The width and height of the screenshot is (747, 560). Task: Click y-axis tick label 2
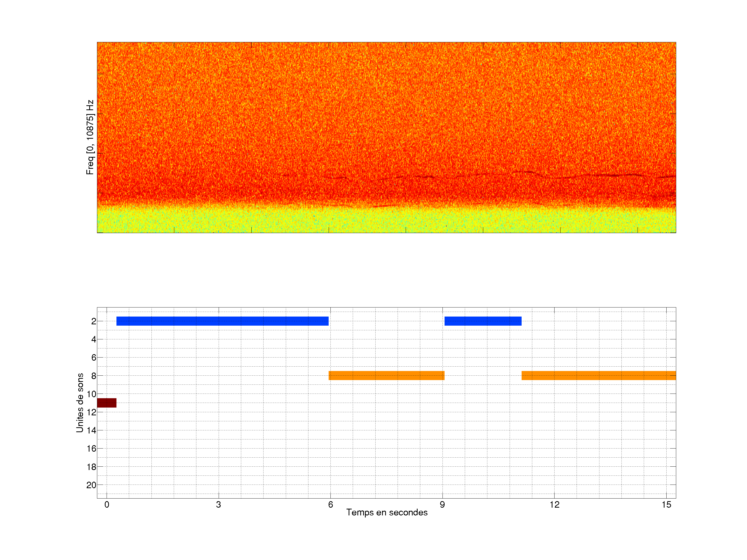pyautogui.click(x=94, y=321)
